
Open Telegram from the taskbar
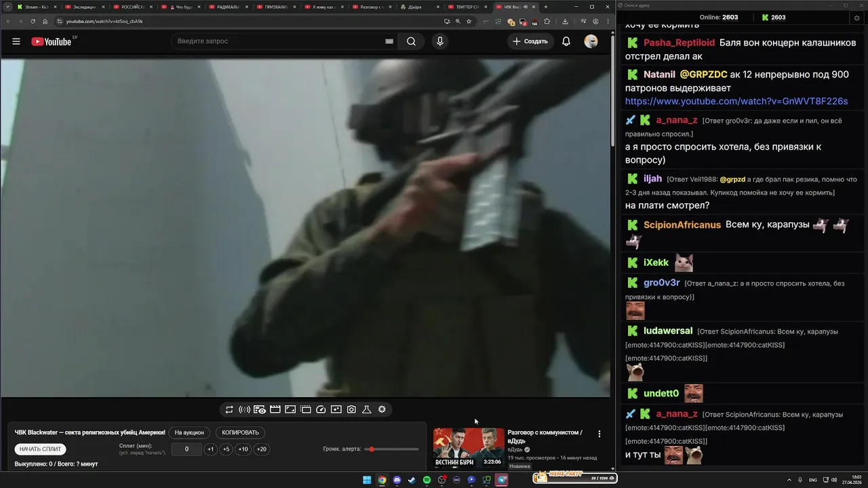coord(502,480)
